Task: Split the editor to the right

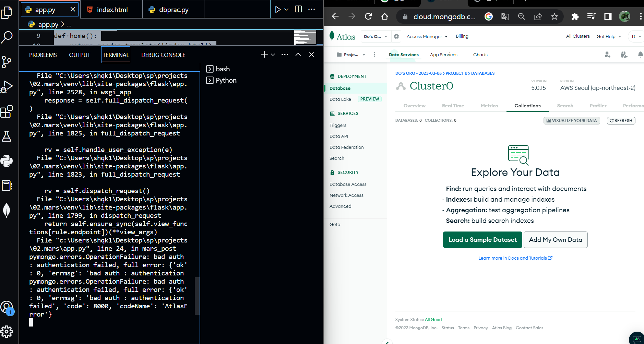Action: (x=298, y=9)
